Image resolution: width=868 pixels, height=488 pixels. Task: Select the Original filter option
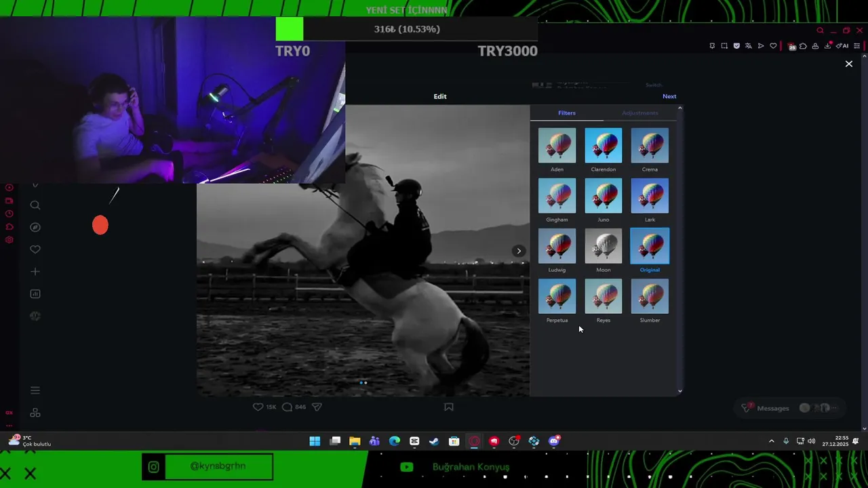point(650,245)
